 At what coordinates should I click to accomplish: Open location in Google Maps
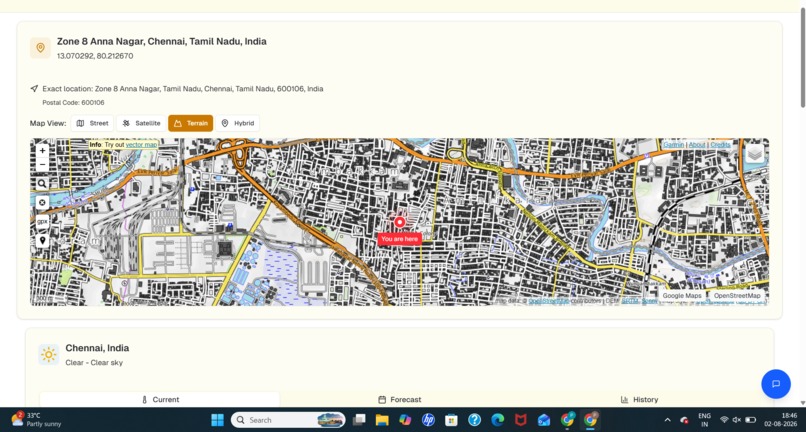click(682, 296)
